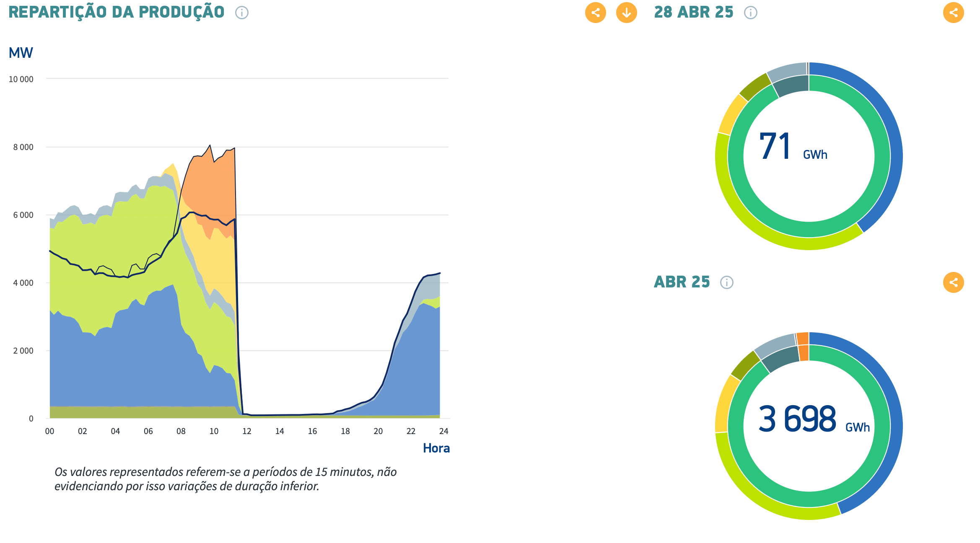Click the share icon for Repartição da Produção
The width and height of the screenshot is (980, 543).
pos(595,13)
